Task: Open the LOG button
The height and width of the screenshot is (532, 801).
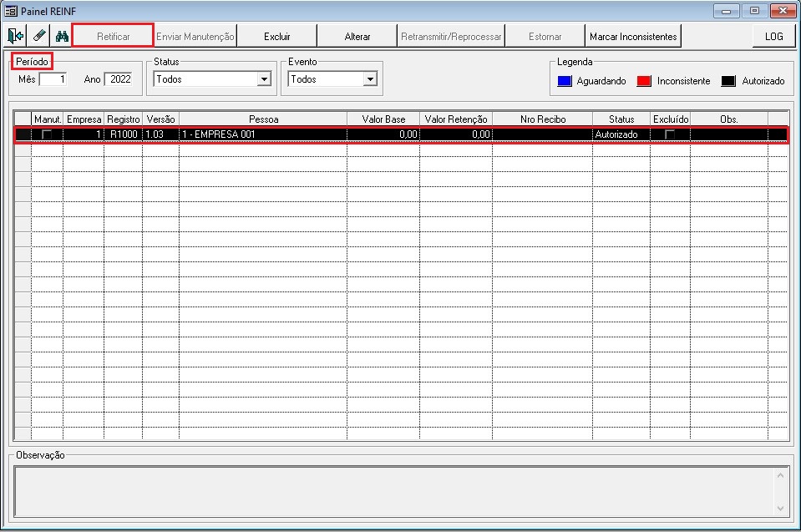Action: [x=773, y=36]
